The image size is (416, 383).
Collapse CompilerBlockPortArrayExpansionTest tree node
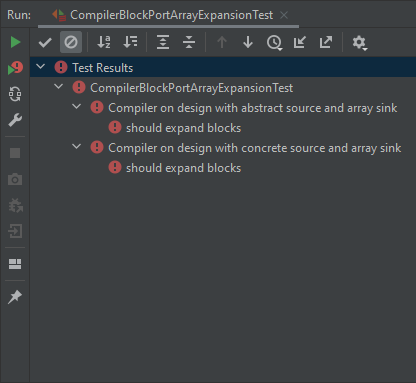[58, 86]
